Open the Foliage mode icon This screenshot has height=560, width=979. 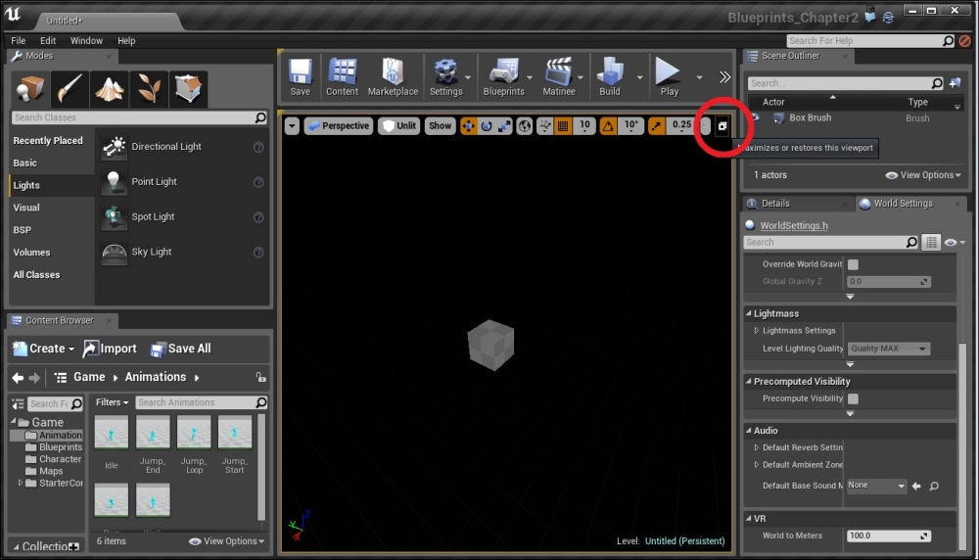pyautogui.click(x=149, y=89)
